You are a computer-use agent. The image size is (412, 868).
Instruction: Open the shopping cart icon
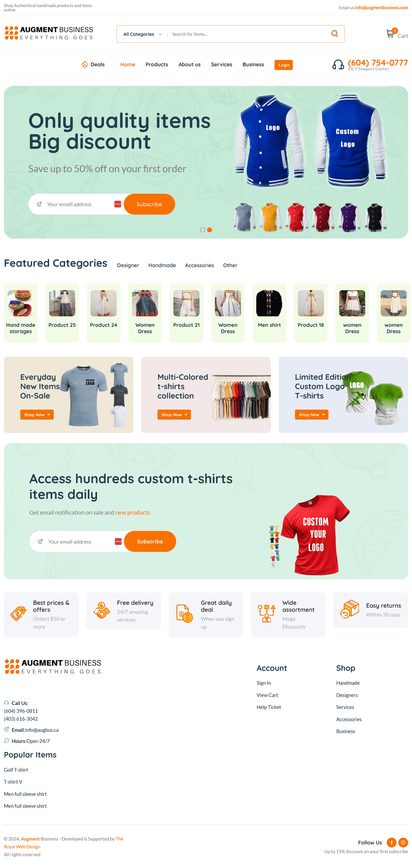tap(390, 34)
